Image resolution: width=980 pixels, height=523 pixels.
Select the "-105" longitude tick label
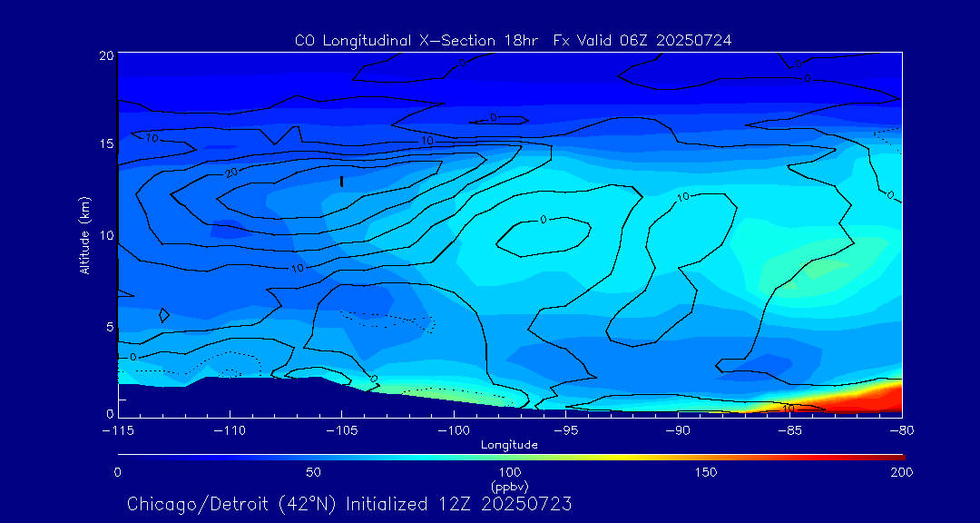click(342, 431)
